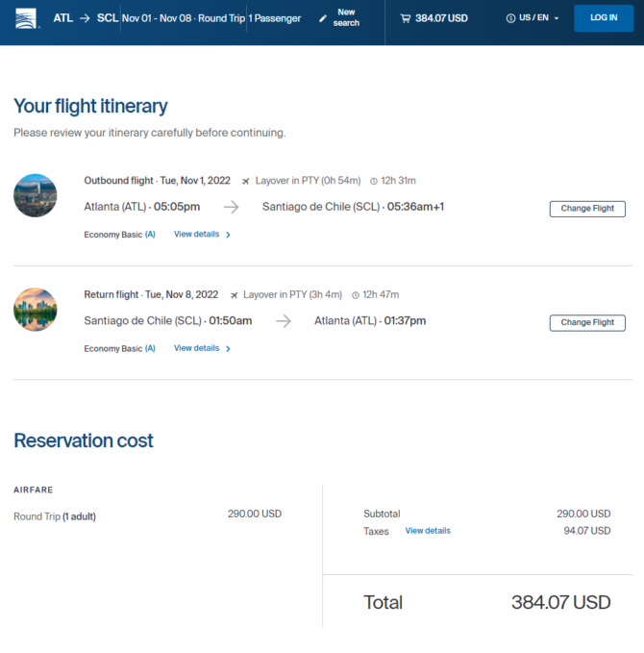The image size is (644, 653).
Task: Click the return flight layover airplane icon
Action: (x=234, y=295)
